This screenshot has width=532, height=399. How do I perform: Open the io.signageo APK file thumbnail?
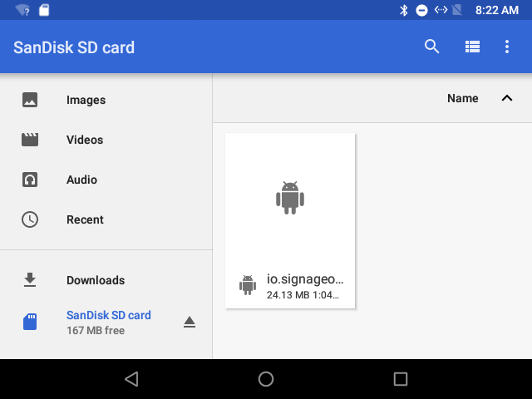point(289,198)
